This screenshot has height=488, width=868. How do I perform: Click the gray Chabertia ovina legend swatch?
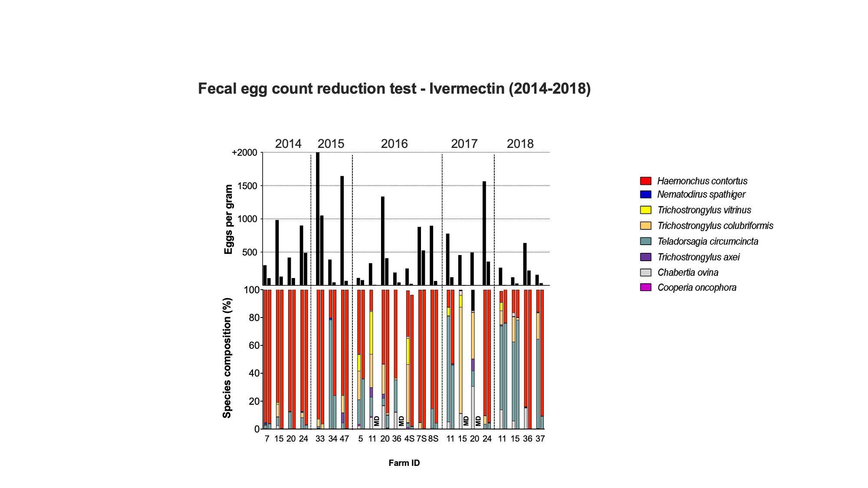coord(645,272)
